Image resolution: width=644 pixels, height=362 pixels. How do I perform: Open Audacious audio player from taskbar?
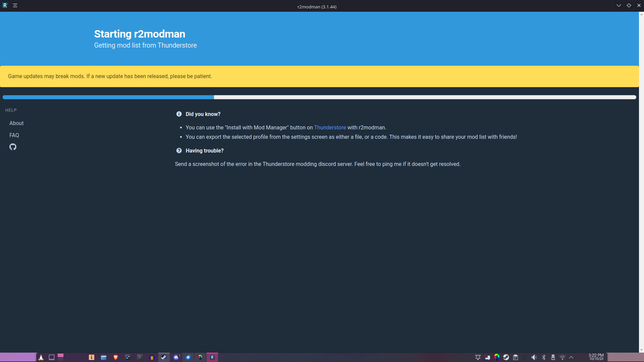coord(152,357)
